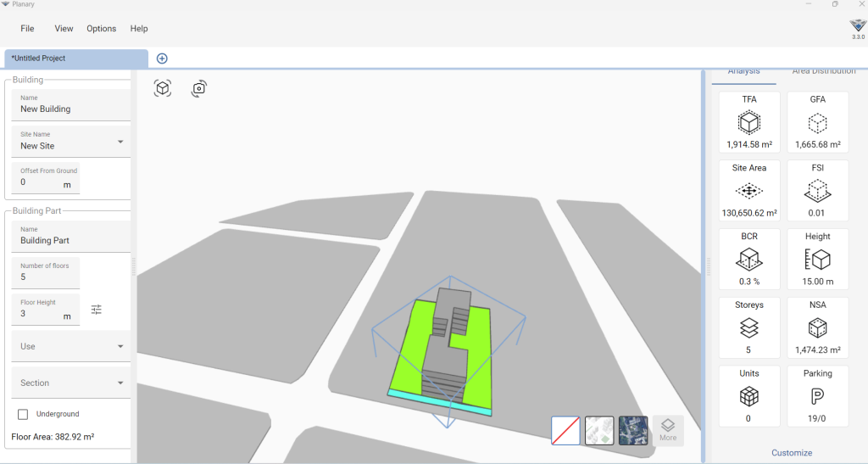Expand the Section dropdown

point(71,383)
